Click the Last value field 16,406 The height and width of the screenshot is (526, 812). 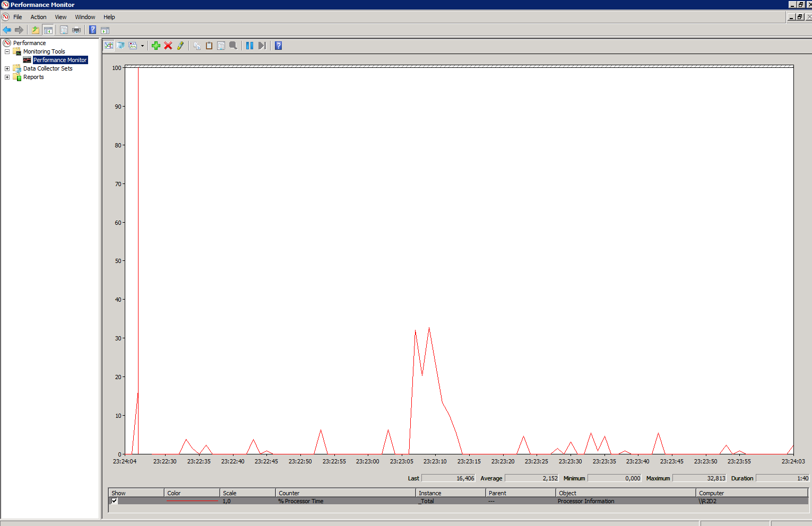pyautogui.click(x=448, y=478)
